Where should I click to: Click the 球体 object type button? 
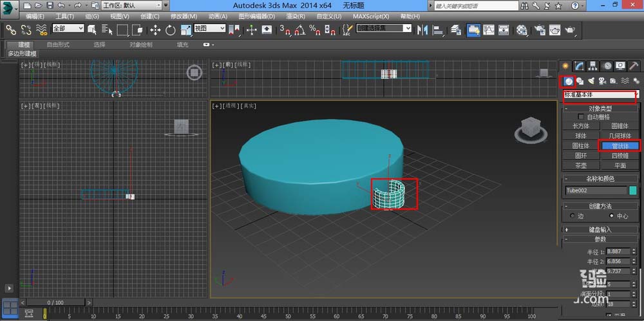(x=581, y=136)
